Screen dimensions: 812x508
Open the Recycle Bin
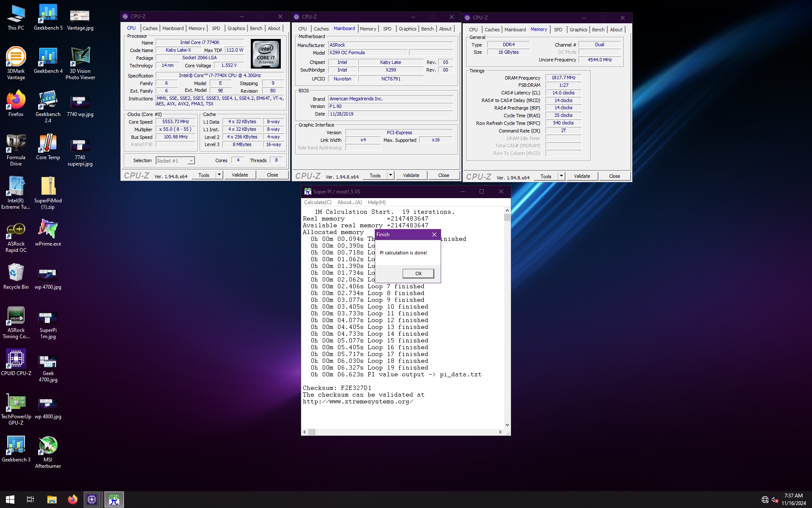click(x=16, y=276)
